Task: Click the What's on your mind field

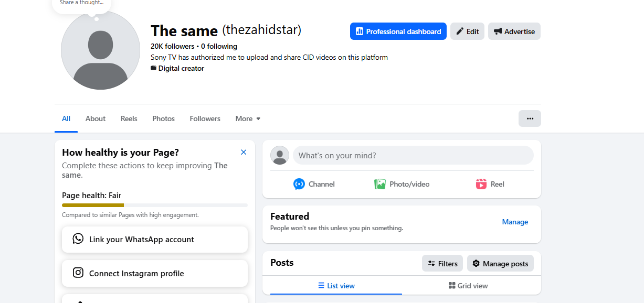Action: click(x=413, y=155)
